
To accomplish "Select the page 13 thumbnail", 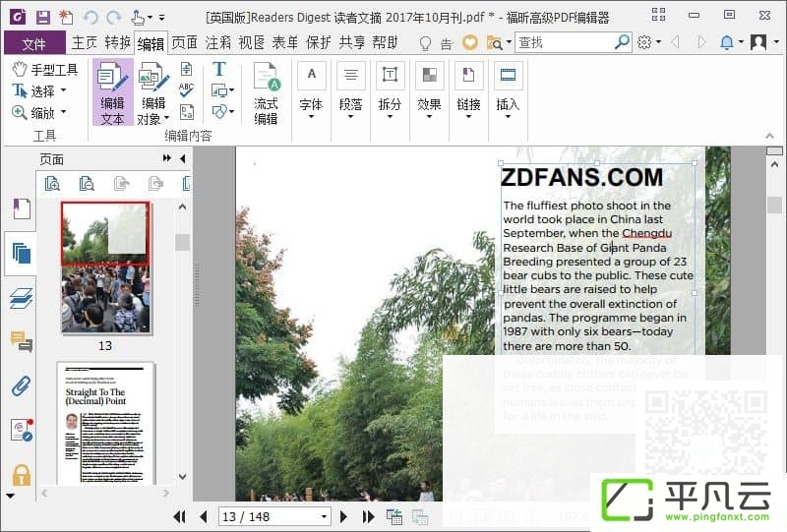I will [105, 267].
